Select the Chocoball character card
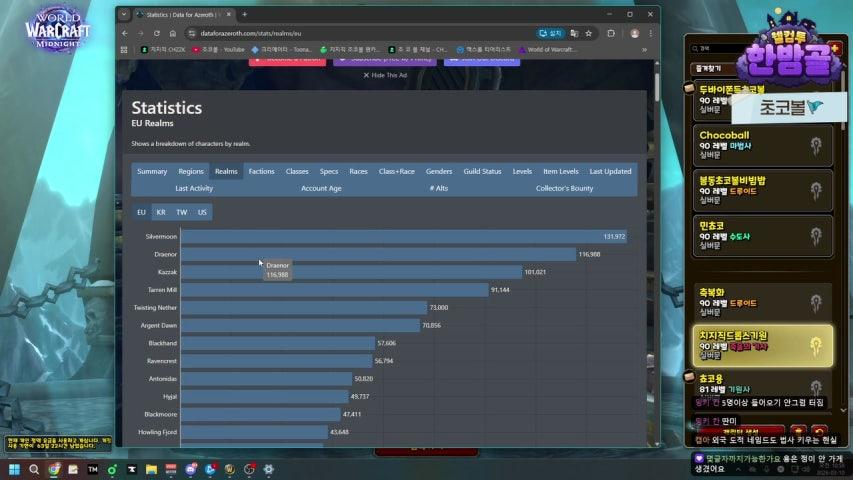This screenshot has height=480, width=853. click(763, 145)
